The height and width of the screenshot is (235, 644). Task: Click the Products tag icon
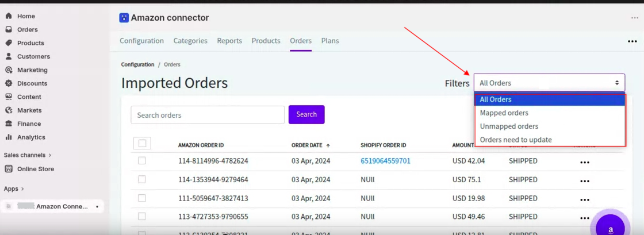[x=8, y=43]
